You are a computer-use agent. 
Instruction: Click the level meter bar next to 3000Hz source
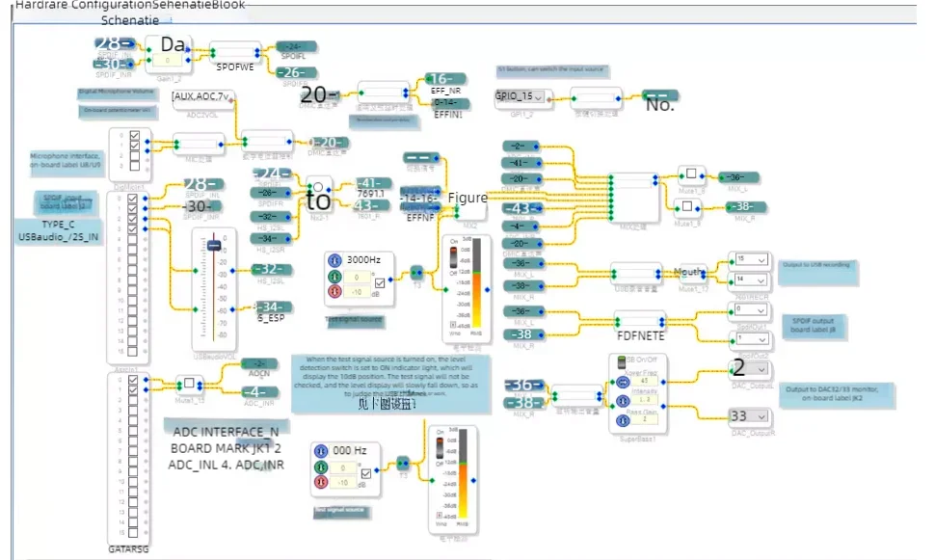coord(476,283)
